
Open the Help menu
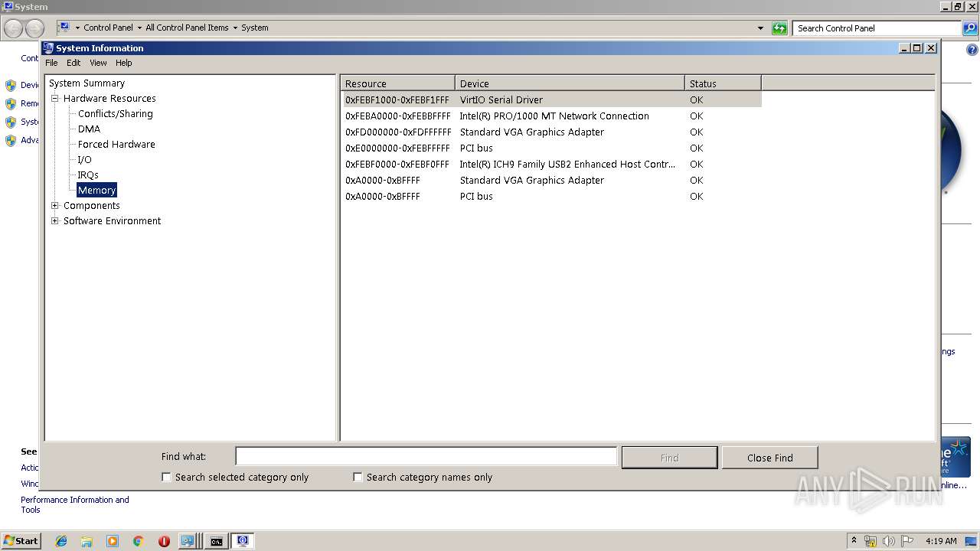[x=123, y=63]
